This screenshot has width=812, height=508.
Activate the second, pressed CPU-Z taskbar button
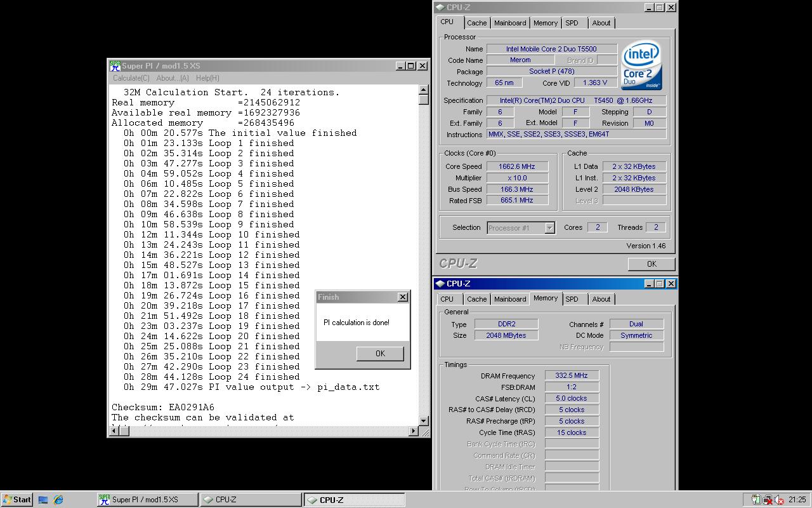[x=354, y=500]
